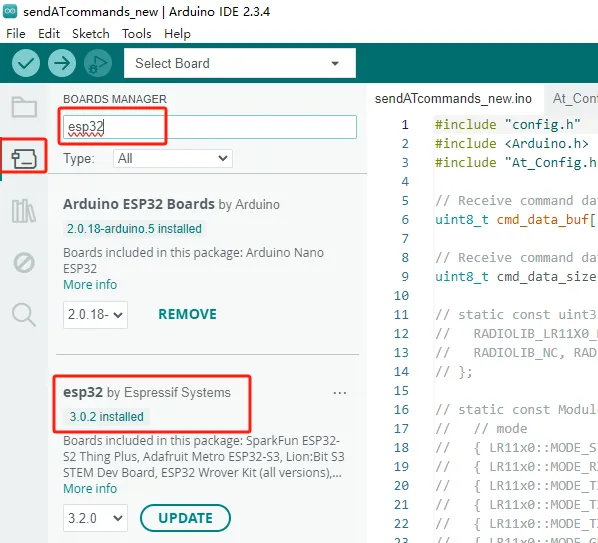Click code line 2 '#include <Arduino.h>'

click(x=512, y=144)
